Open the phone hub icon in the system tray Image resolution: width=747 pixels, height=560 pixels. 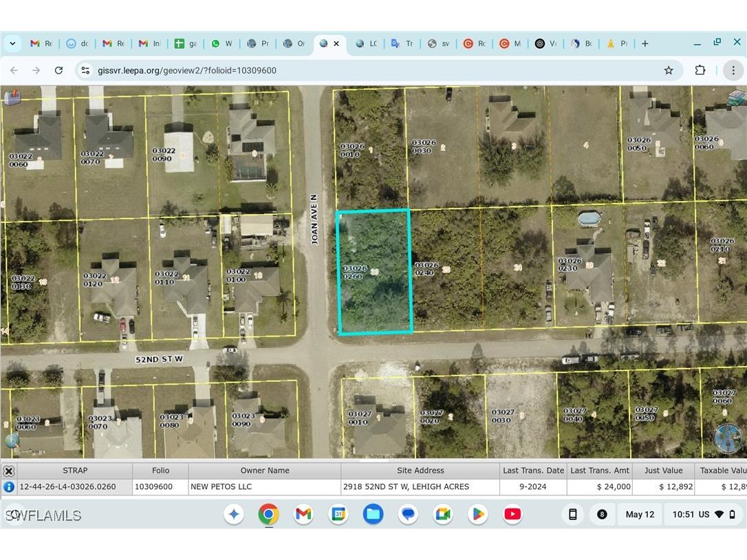tap(572, 514)
